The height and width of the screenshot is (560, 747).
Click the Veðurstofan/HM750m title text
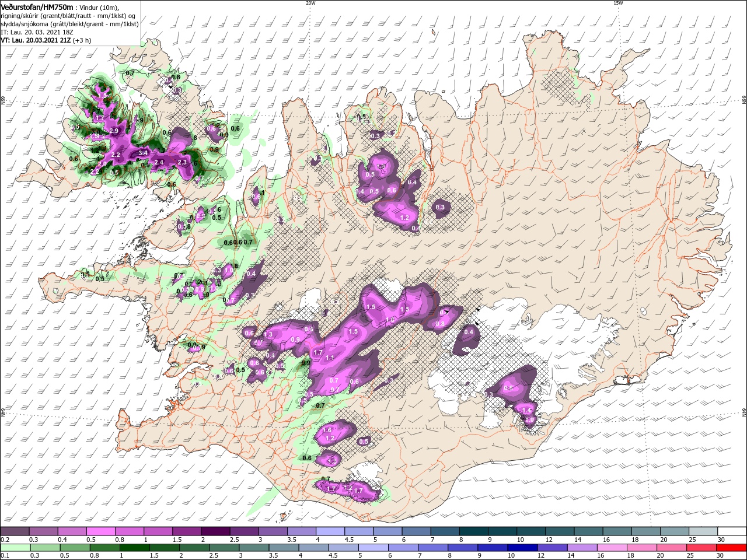(x=37, y=6)
